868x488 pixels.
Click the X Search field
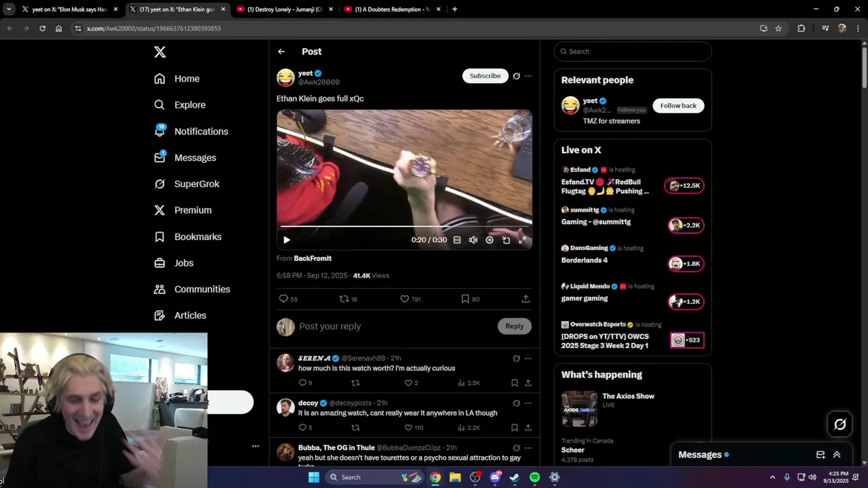pyautogui.click(x=633, y=52)
